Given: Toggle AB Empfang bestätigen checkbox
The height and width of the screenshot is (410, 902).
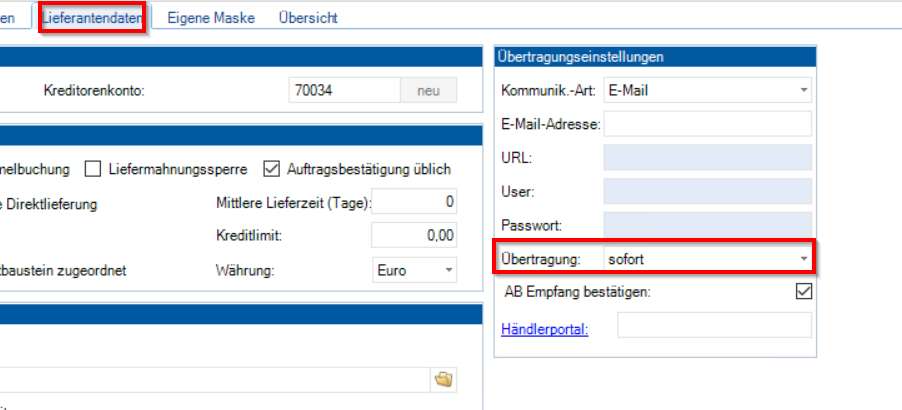Looking at the screenshot, I should click(x=802, y=292).
